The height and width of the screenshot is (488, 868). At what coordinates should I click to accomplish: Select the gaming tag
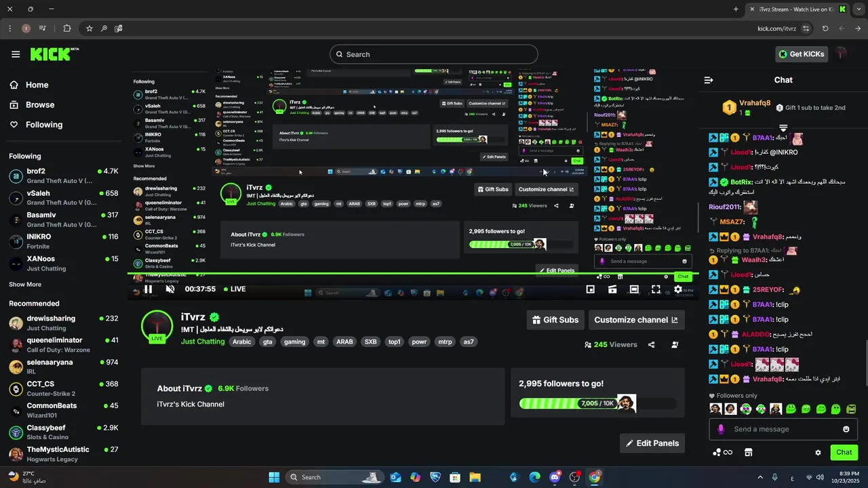tap(294, 342)
